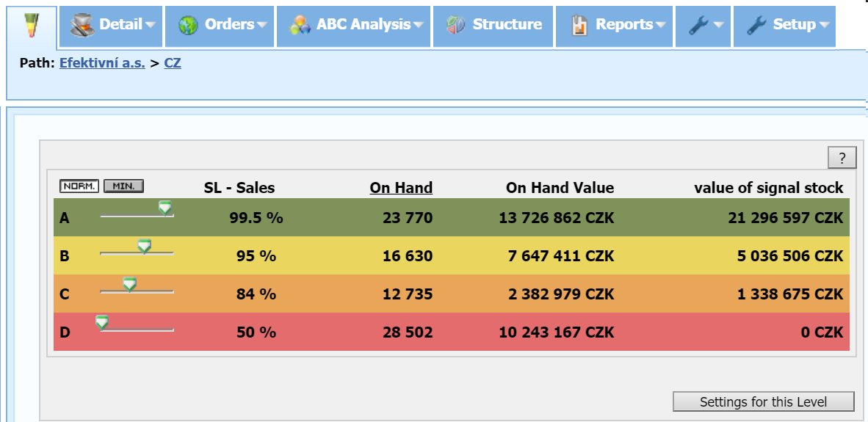868x422 pixels.
Task: Expand the Orders dropdown arrow
Action: coord(261,25)
